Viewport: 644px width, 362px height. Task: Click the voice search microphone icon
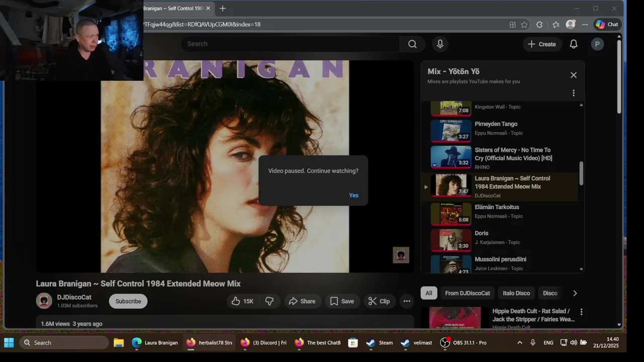pyautogui.click(x=440, y=44)
